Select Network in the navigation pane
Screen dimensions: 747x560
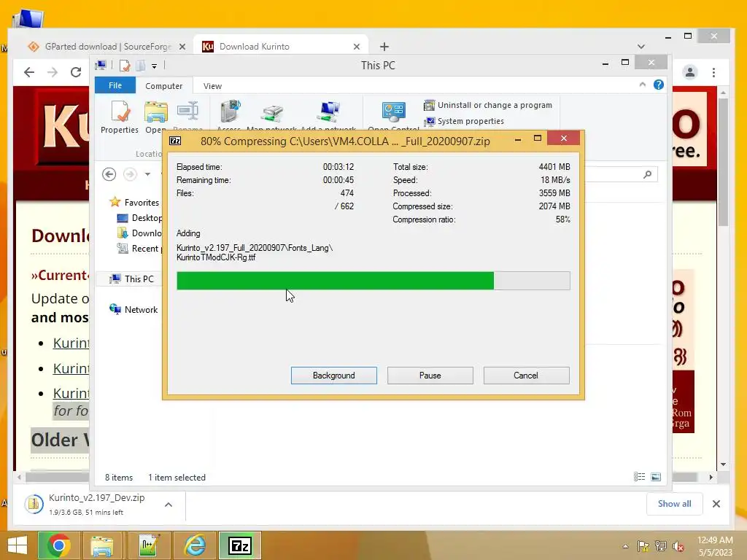click(x=133, y=309)
